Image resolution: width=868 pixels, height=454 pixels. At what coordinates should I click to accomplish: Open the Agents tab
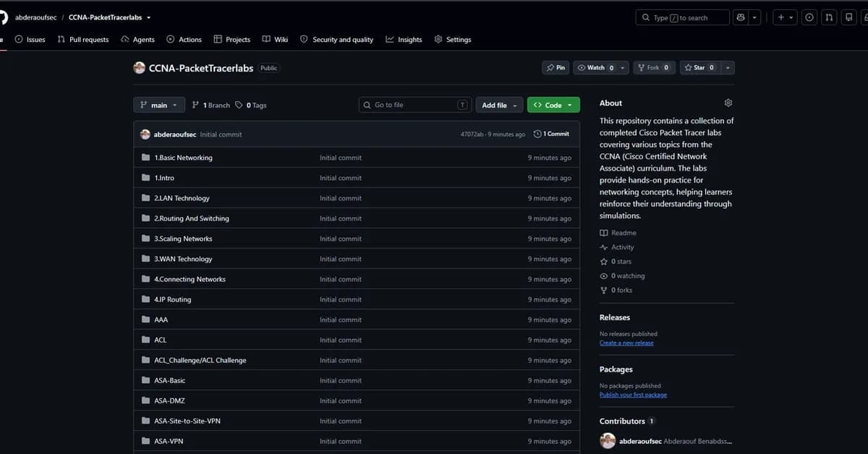(138, 40)
